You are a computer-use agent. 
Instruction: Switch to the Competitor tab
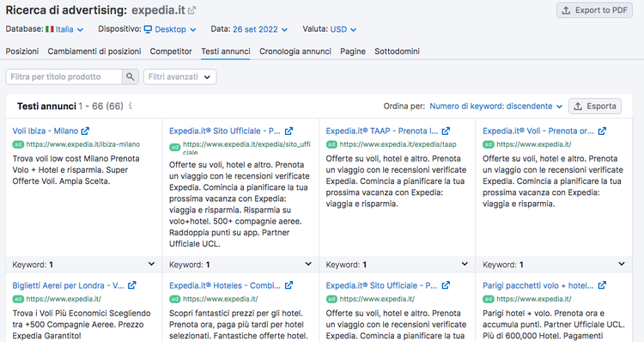click(x=171, y=52)
